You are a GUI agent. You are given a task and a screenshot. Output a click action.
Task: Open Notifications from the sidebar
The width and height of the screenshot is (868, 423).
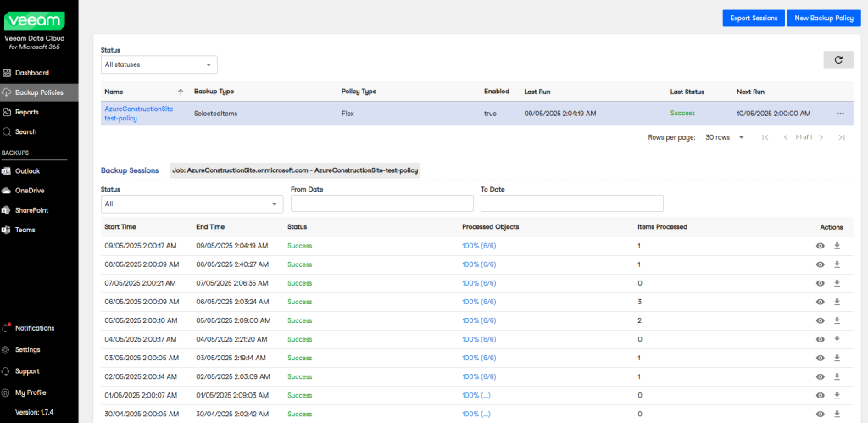pos(34,328)
